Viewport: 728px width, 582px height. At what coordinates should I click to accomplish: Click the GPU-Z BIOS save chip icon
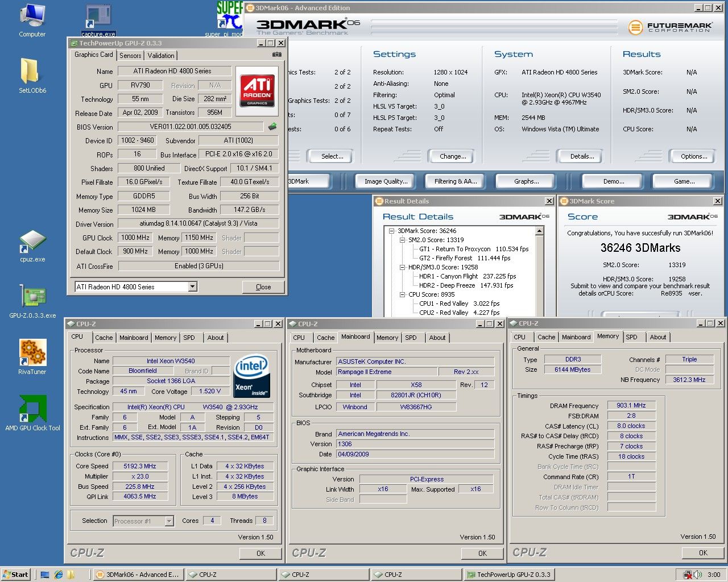pos(272,126)
